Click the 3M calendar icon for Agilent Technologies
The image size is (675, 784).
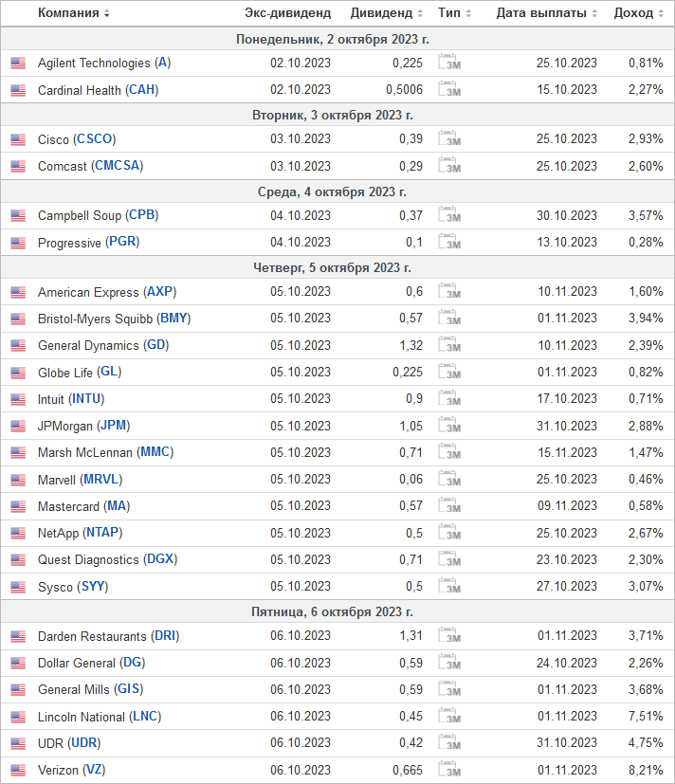(449, 62)
